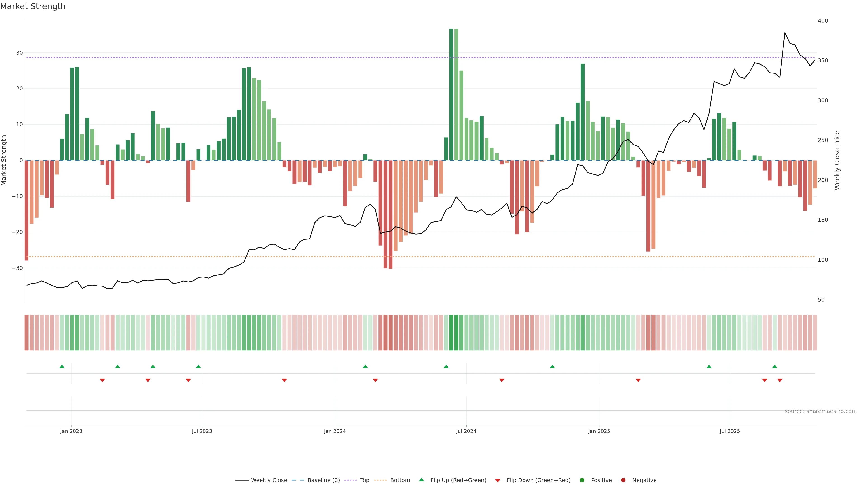Image resolution: width=868 pixels, height=488 pixels.
Task: Click the source: sharemaestro.com text
Action: click(x=821, y=411)
